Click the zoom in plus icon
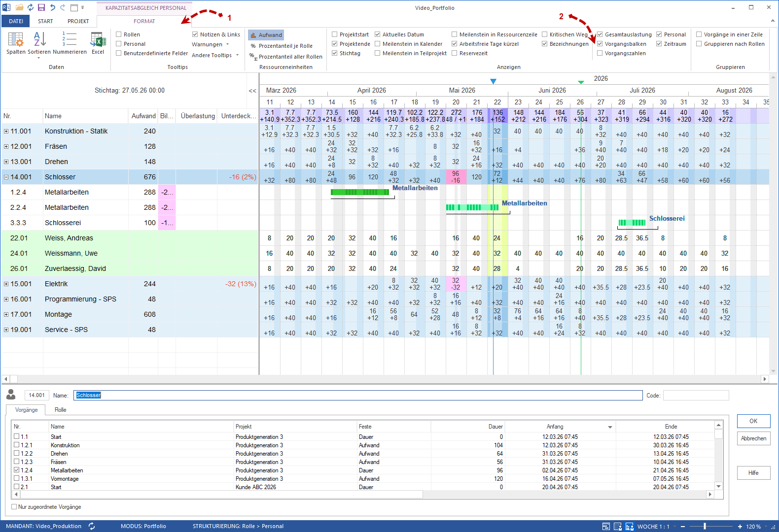Viewport: 779px width, 532px height. [740, 527]
